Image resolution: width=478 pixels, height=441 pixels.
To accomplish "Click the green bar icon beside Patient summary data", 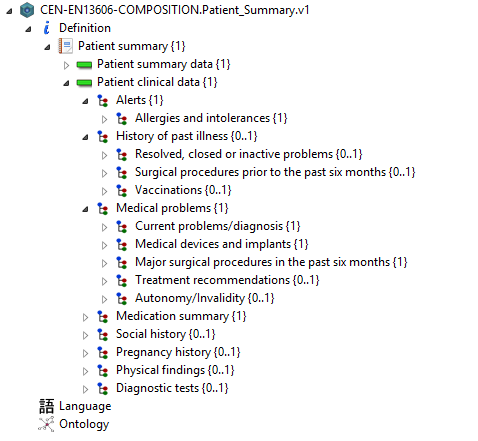I will click(x=84, y=64).
